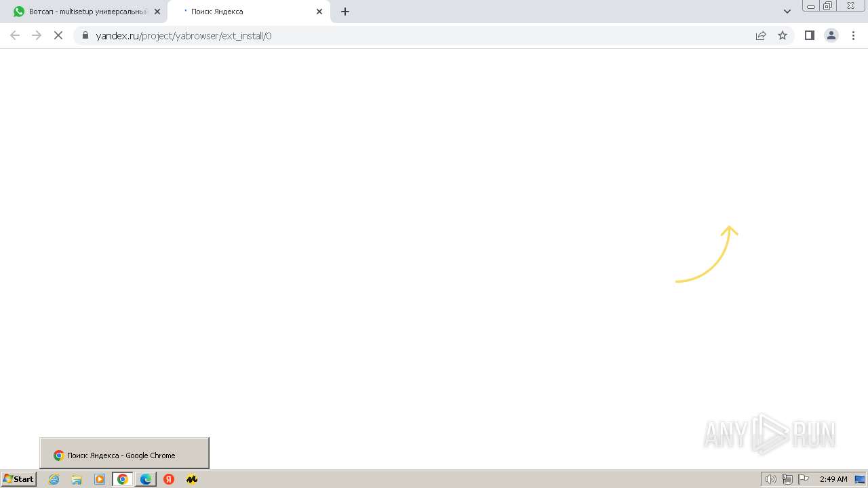View site information lock icon

pyautogui.click(x=85, y=35)
